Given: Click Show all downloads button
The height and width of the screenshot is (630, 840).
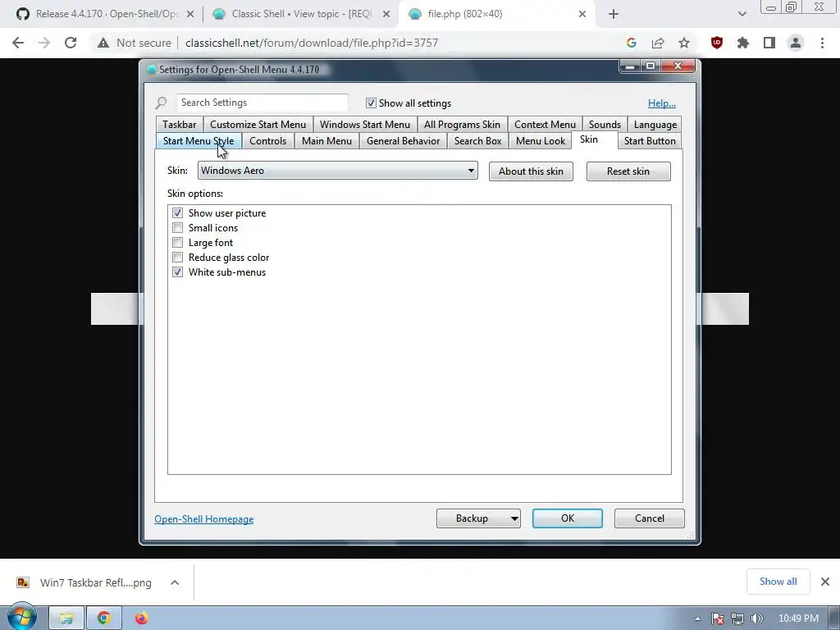Looking at the screenshot, I should 778,582.
